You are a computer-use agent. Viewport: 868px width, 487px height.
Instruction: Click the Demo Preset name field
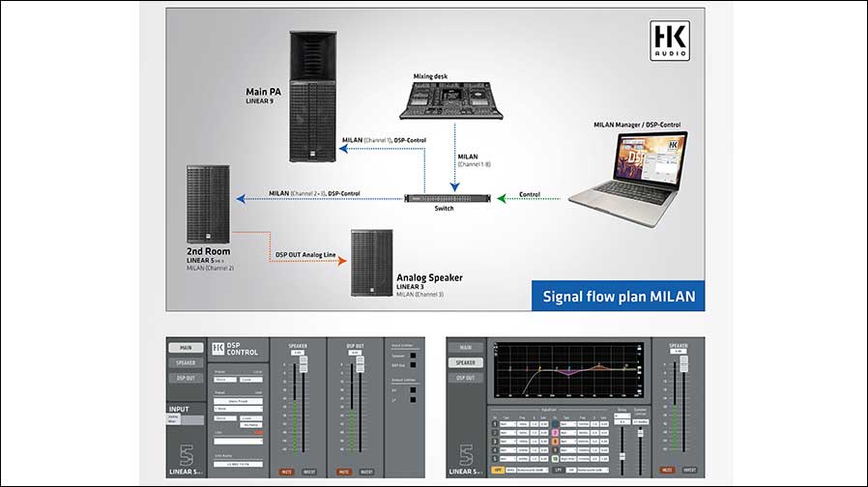coord(238,401)
